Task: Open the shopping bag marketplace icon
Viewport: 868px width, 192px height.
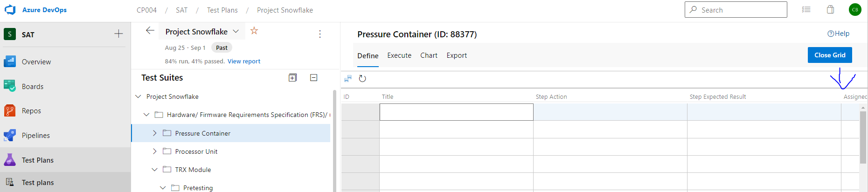Action: (x=830, y=10)
